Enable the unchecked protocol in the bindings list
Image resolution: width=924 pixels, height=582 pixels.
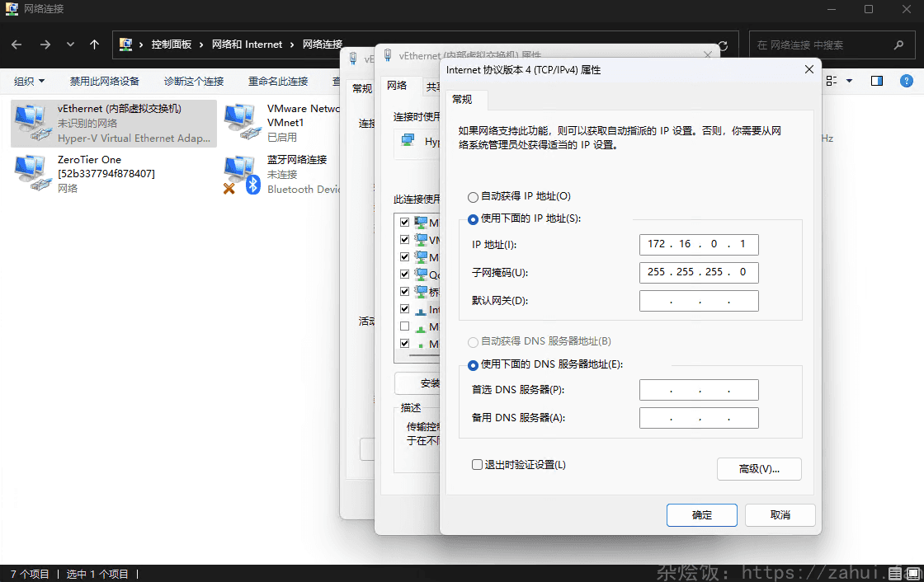403,326
